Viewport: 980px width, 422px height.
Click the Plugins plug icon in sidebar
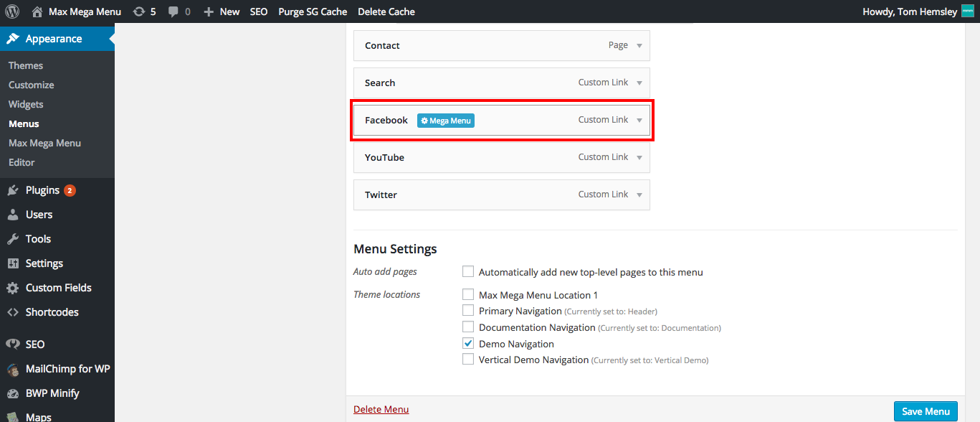click(x=13, y=190)
